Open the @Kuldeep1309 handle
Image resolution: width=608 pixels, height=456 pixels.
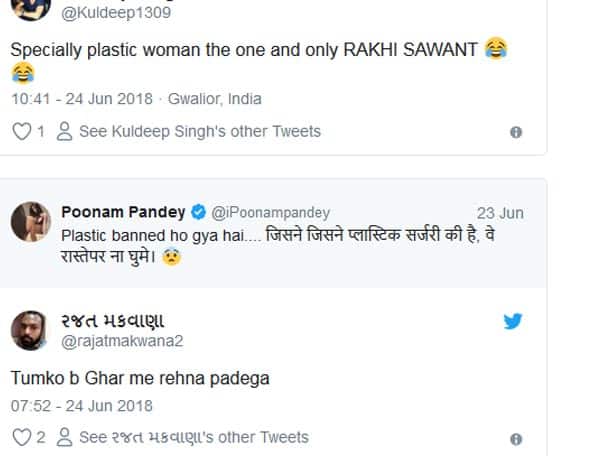click(116, 13)
